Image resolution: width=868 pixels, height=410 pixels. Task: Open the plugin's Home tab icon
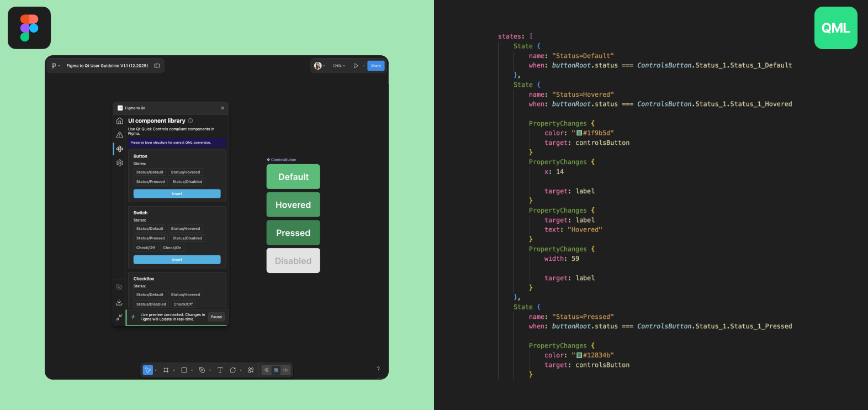tap(120, 121)
